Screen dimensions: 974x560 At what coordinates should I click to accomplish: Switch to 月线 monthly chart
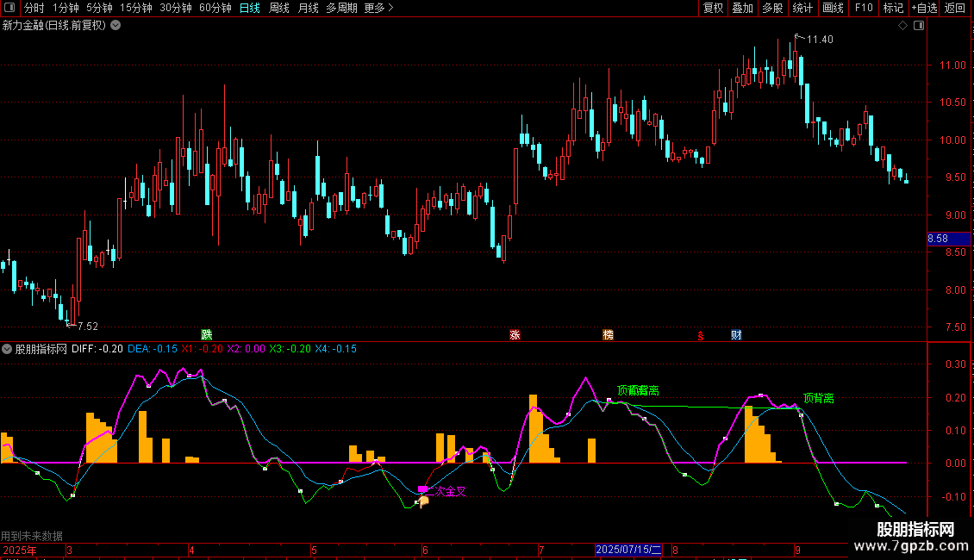(x=308, y=8)
